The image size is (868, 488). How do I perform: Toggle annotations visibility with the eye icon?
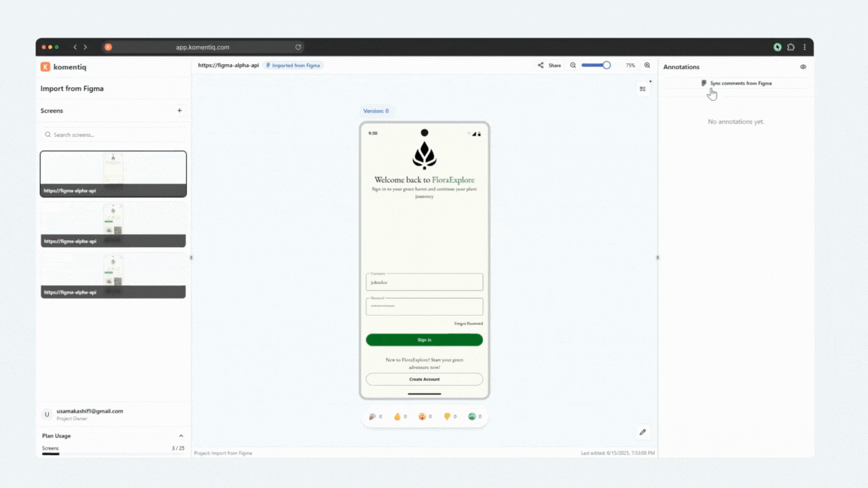[x=803, y=67]
